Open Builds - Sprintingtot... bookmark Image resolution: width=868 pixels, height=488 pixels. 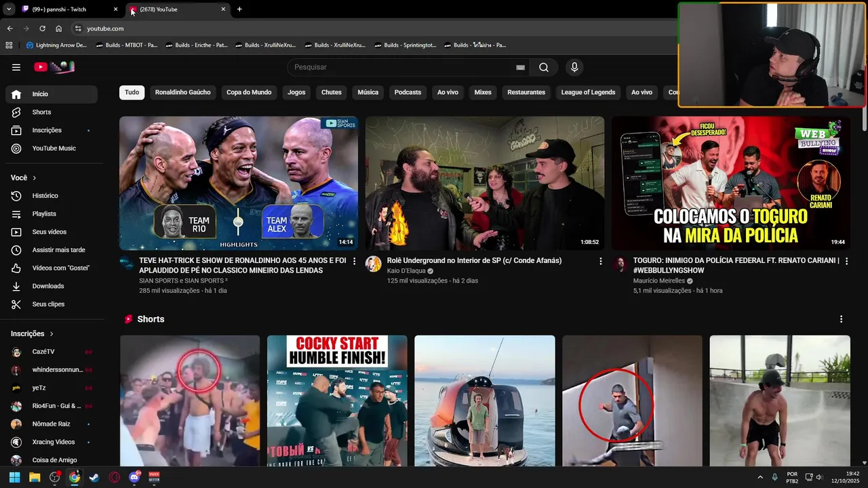405,45
